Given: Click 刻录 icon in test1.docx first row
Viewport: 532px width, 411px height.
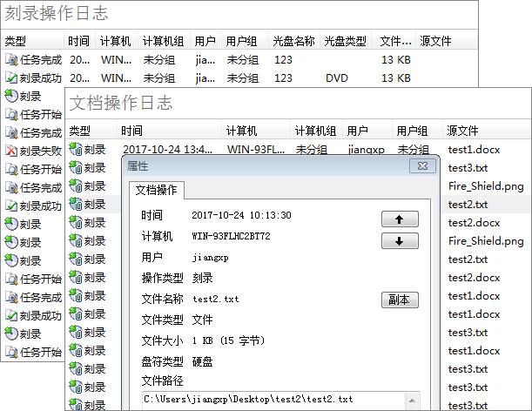Looking at the screenshot, I should pos(76,149).
